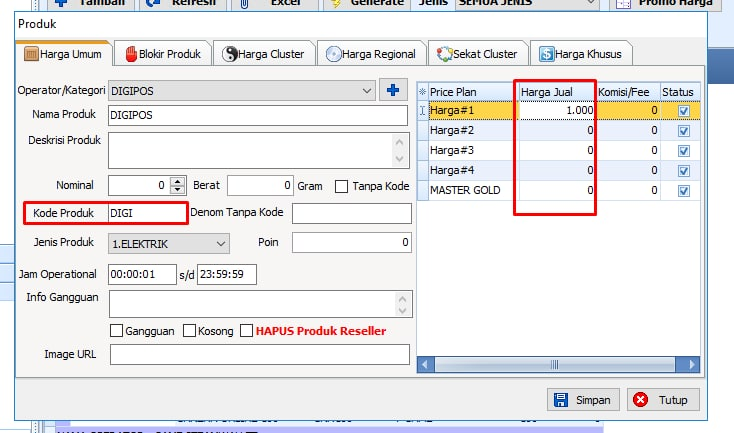
Task: Uncheck Status for Harga#2 row
Action: click(684, 131)
